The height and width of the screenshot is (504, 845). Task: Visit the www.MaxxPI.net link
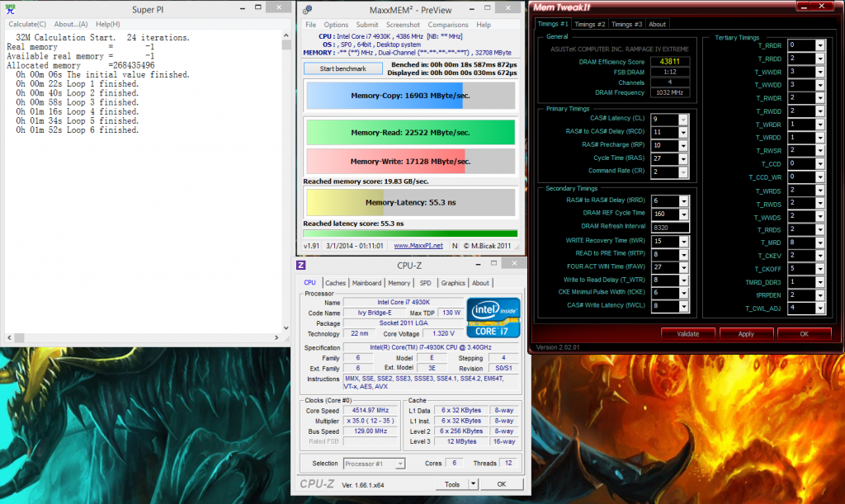418,245
